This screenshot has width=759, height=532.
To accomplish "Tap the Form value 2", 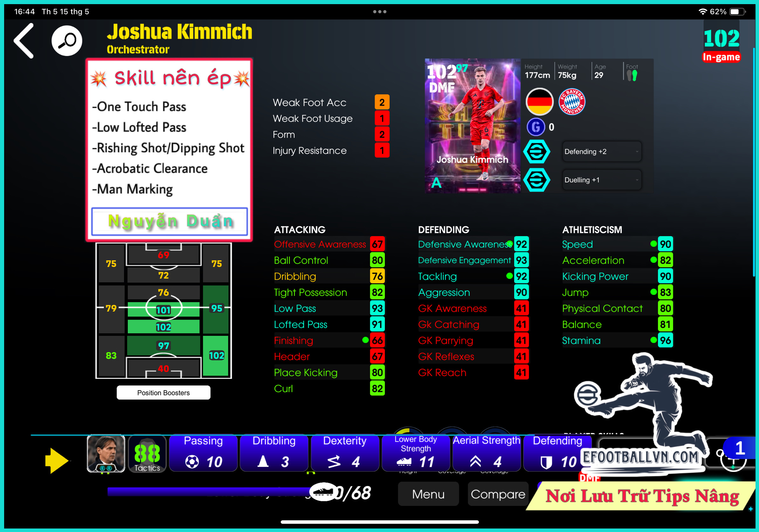I will click(382, 134).
